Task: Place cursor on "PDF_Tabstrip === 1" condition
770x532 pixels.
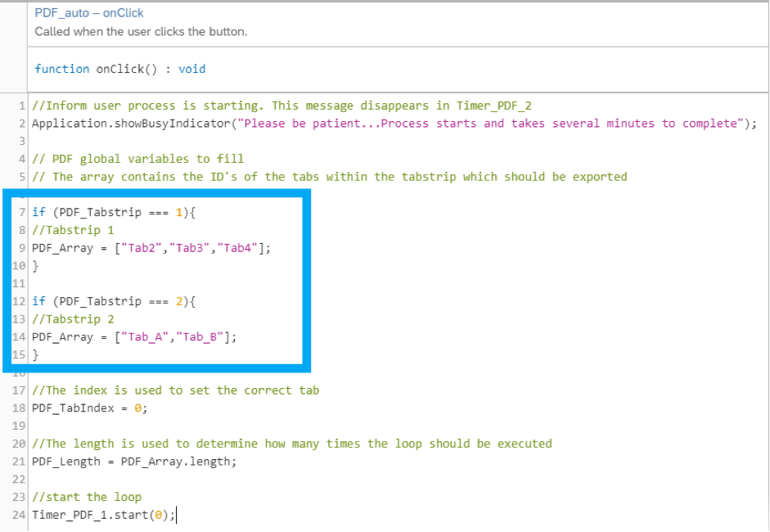Action: click(x=120, y=212)
